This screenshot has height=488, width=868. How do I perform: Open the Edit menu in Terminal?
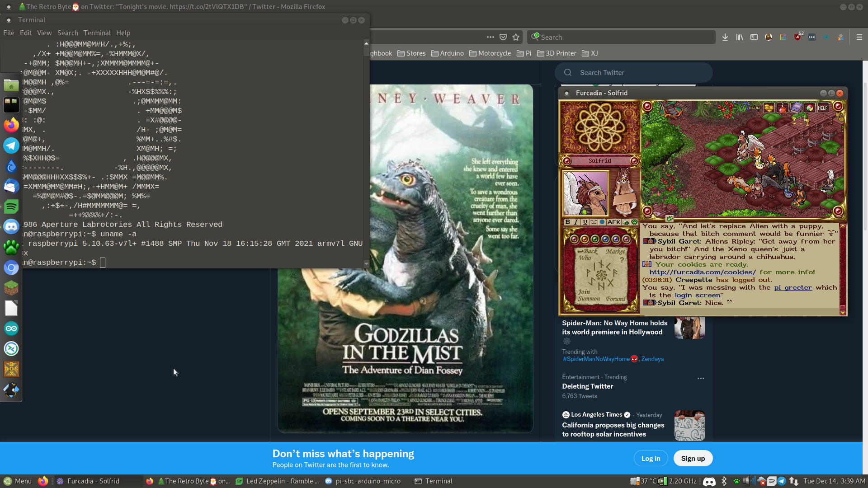tap(25, 33)
